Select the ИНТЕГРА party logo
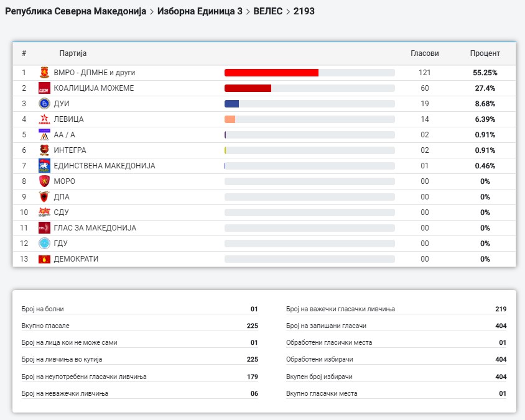The image size is (525, 420). pyautogui.click(x=44, y=150)
